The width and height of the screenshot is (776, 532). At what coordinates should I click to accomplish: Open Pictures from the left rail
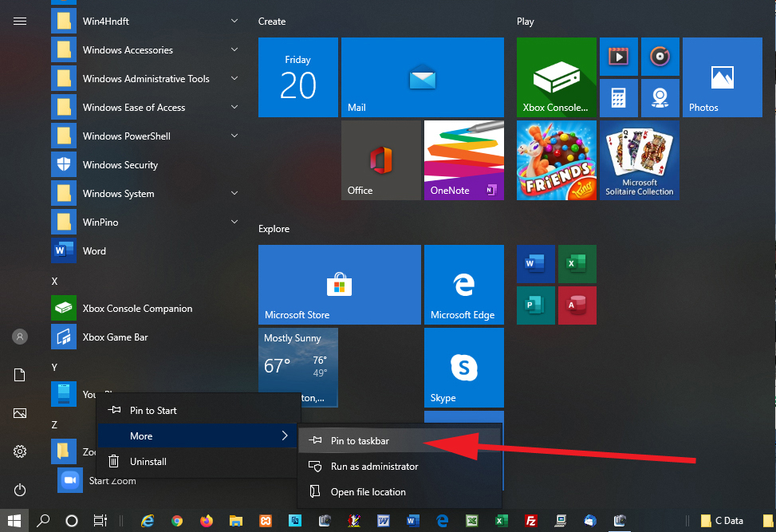(x=20, y=413)
